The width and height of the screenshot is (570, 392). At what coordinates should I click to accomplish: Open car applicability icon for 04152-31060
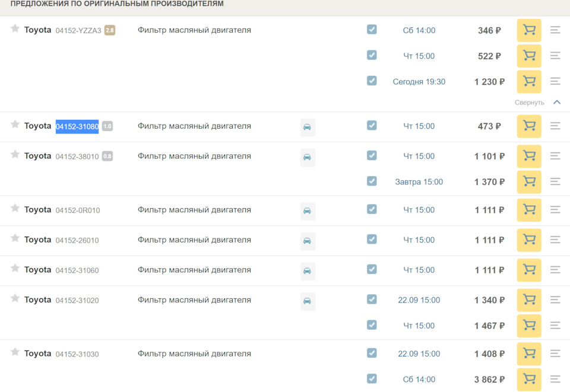[x=308, y=271]
